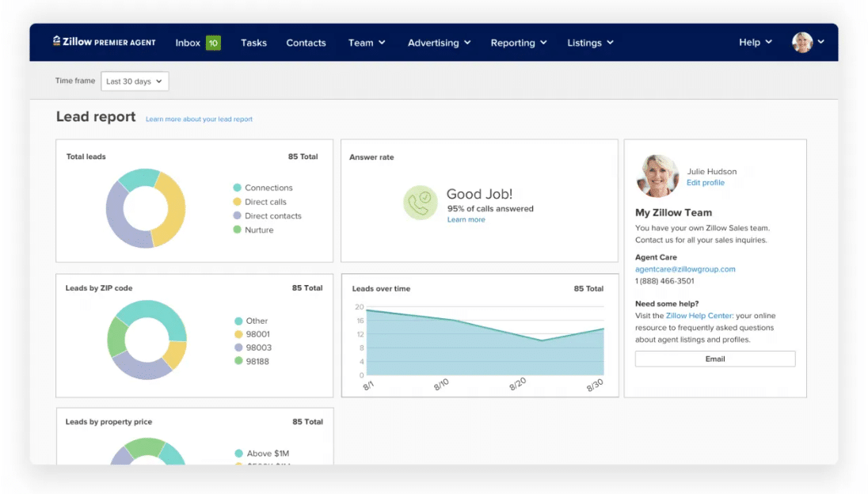Click Julie Hudson's profile photo
The width and height of the screenshot is (868, 494).
pos(657,176)
